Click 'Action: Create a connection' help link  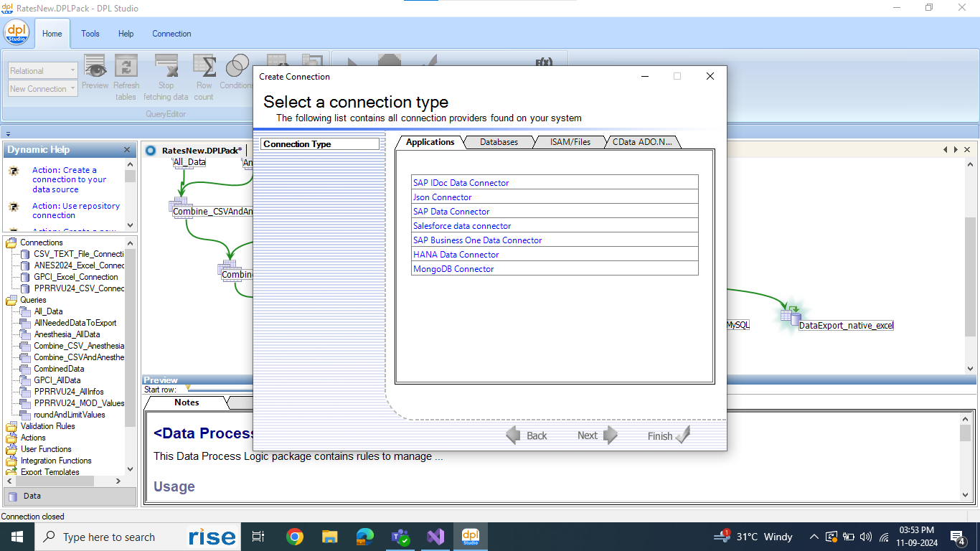[x=69, y=180]
